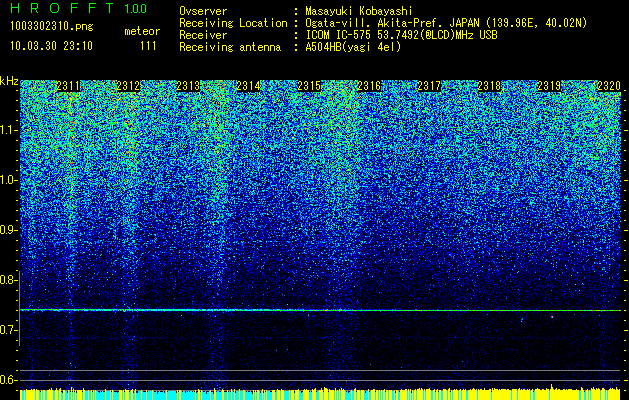The height and width of the screenshot is (400, 629).
Task: Click the 0.6 frequency axis label
Action: [8, 380]
